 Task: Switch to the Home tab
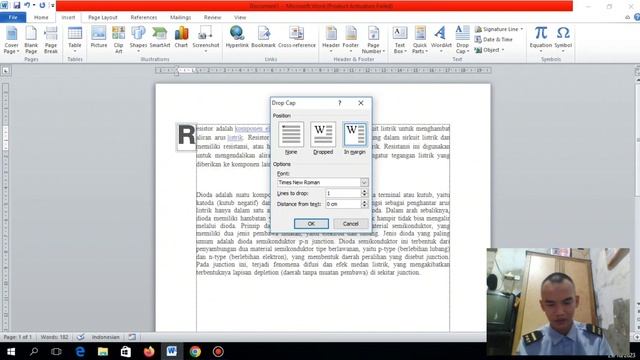click(x=41, y=18)
